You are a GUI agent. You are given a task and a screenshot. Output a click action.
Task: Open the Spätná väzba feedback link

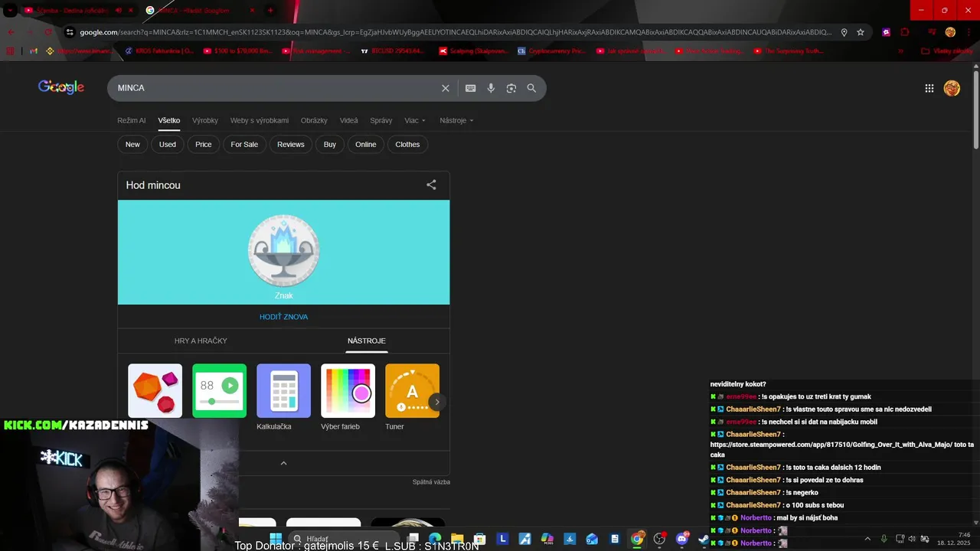pyautogui.click(x=431, y=482)
